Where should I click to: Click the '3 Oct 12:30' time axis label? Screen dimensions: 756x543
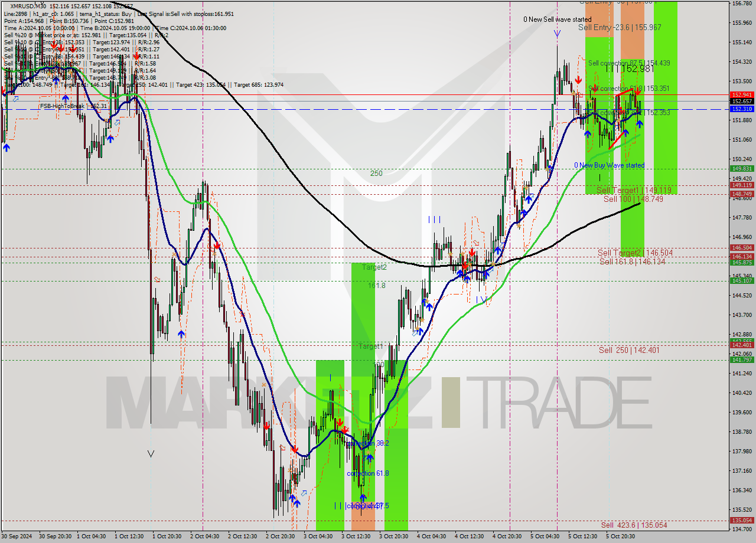[356, 537]
